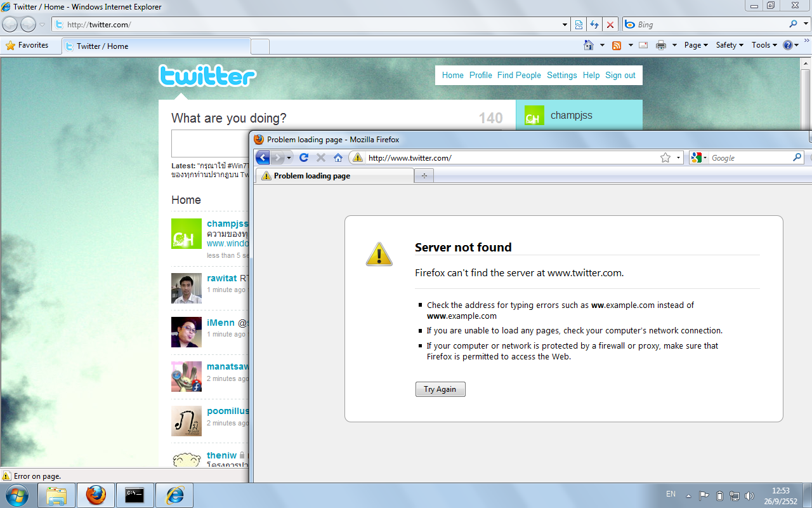Expand the Firefox location bar dropdown
The image size is (812, 508).
click(x=679, y=157)
